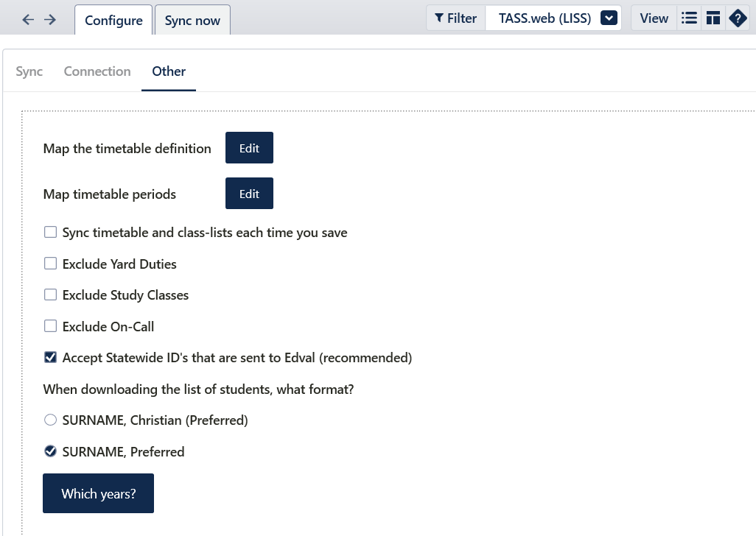Viewport: 756px width, 536px height.
Task: Edit the timetable definition mapping
Action: [x=249, y=148]
